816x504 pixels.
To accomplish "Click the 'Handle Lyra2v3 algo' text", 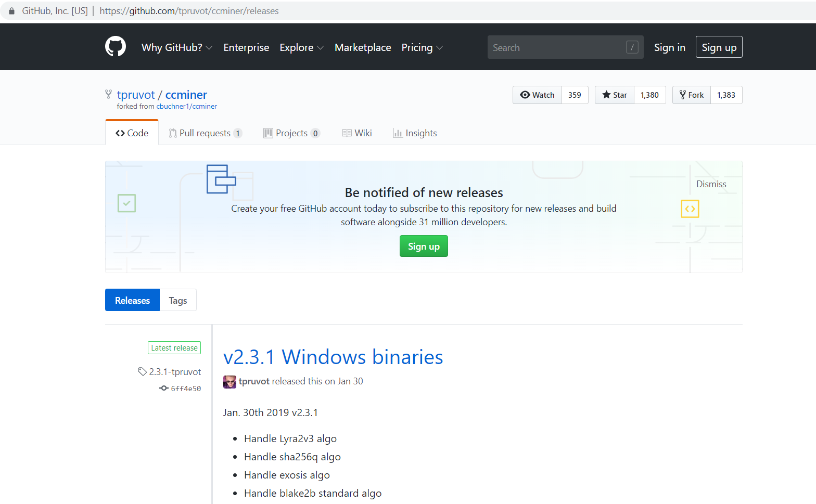I will click(290, 438).
